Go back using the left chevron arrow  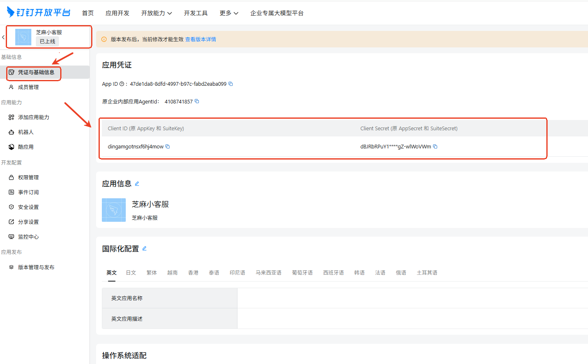click(x=3, y=37)
